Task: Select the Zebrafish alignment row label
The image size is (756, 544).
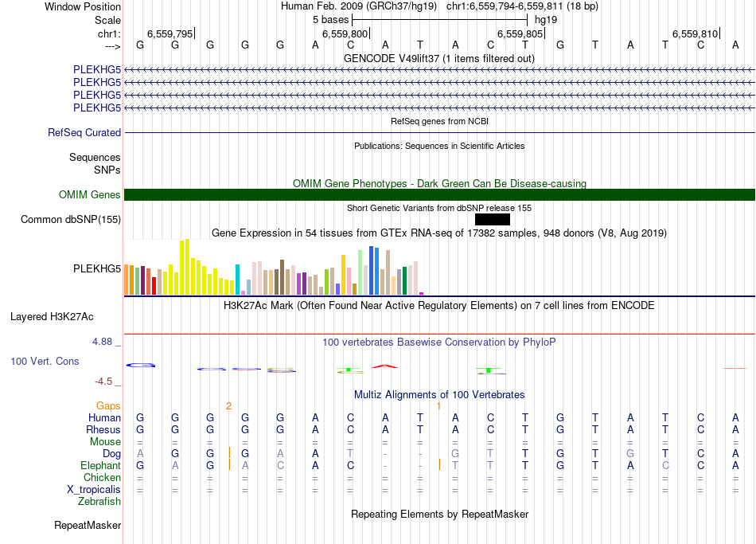Action: 99,502
